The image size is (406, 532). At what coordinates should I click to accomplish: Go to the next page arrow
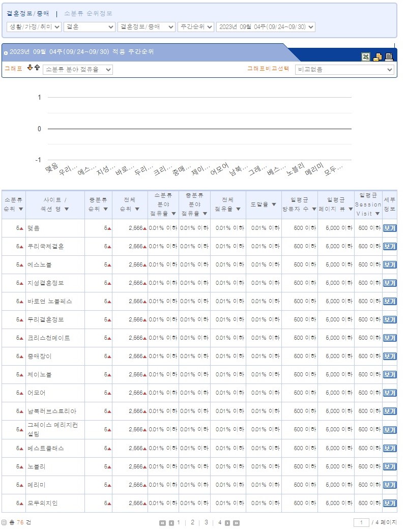click(227, 523)
